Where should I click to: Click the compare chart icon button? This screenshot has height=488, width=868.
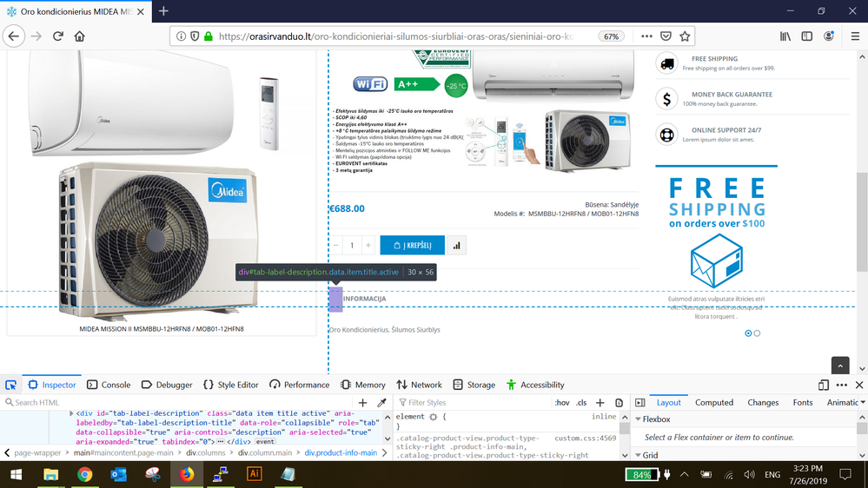pyautogui.click(x=457, y=245)
